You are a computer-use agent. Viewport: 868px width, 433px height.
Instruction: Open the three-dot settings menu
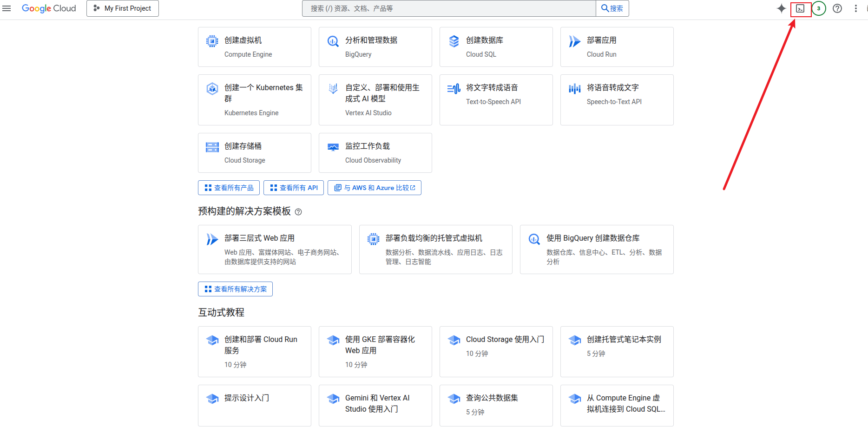coord(855,8)
